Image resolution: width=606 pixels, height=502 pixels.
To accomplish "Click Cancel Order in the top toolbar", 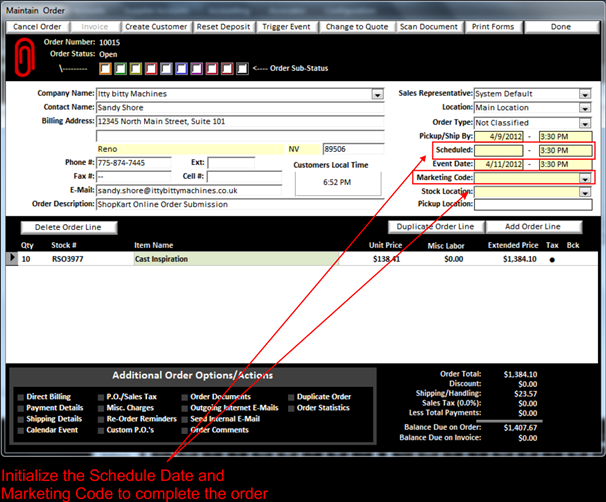I will pyautogui.click(x=38, y=26).
